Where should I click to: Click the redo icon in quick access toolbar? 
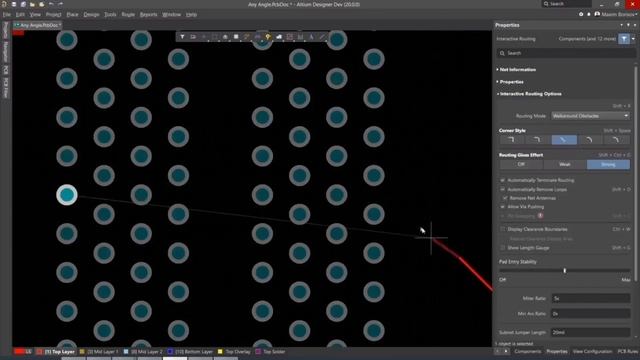coord(60,4)
